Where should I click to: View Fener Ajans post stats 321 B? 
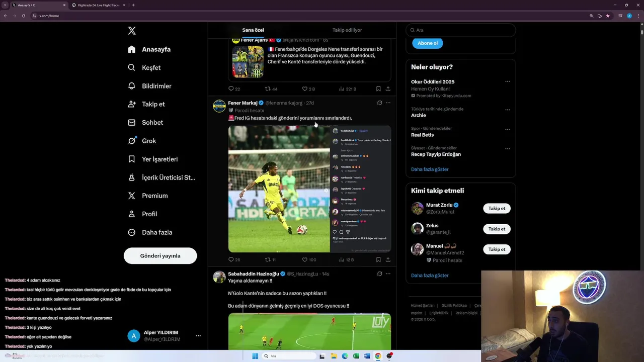coord(348,89)
